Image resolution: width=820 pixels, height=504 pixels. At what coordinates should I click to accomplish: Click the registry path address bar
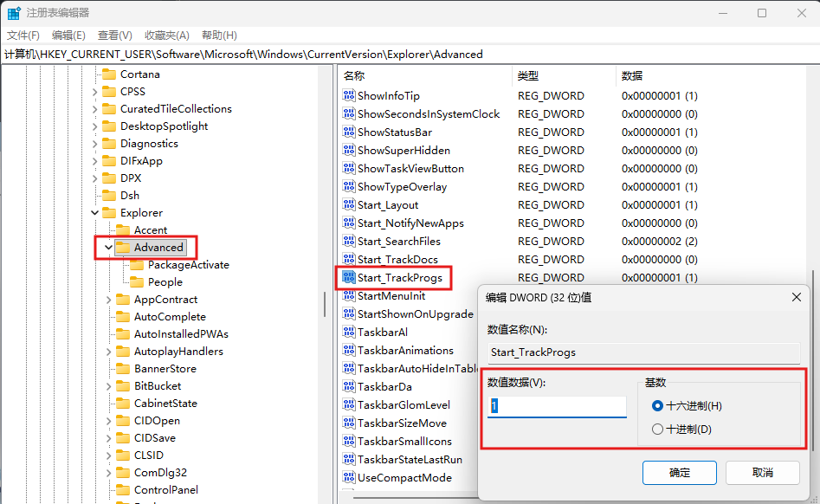coord(410,55)
